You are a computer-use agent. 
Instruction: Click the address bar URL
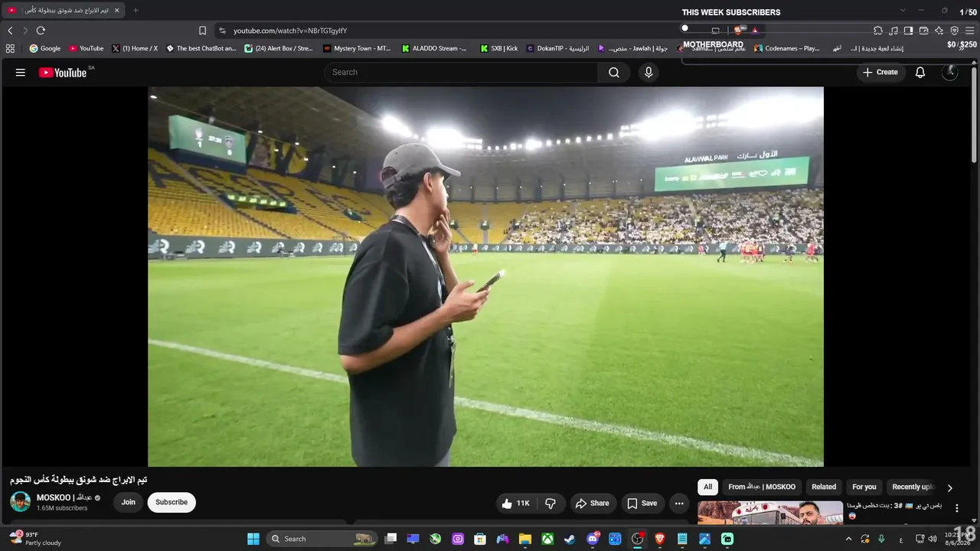tap(290, 31)
